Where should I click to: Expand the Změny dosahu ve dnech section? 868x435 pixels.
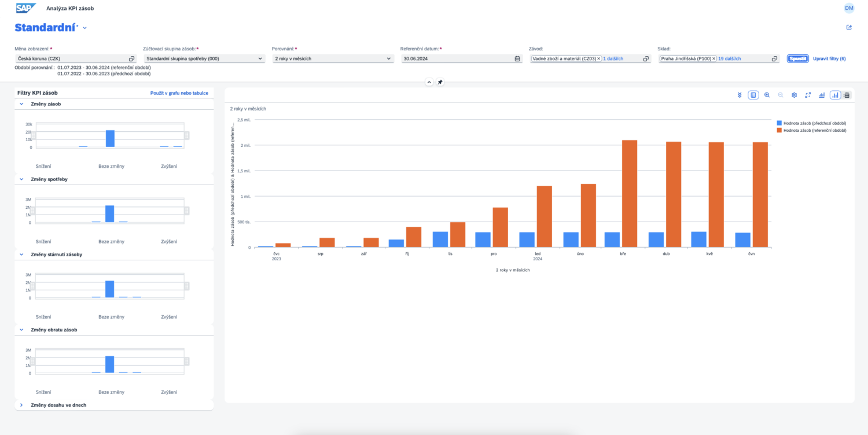coord(21,405)
